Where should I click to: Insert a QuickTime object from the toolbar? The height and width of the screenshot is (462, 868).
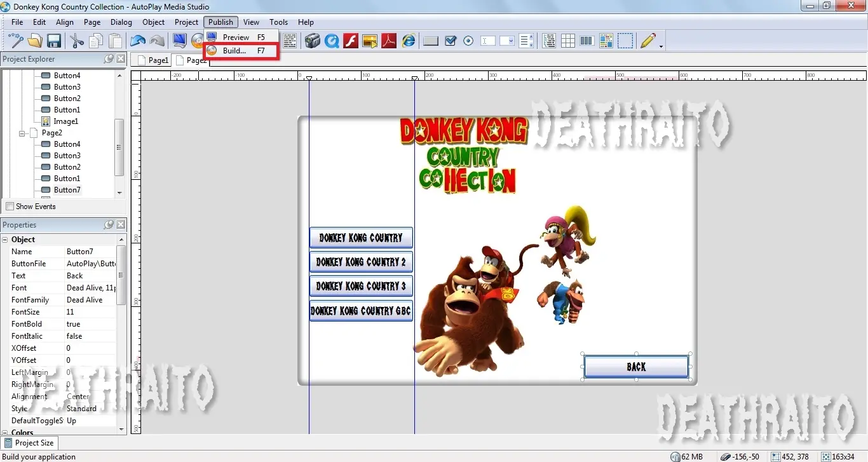point(331,41)
